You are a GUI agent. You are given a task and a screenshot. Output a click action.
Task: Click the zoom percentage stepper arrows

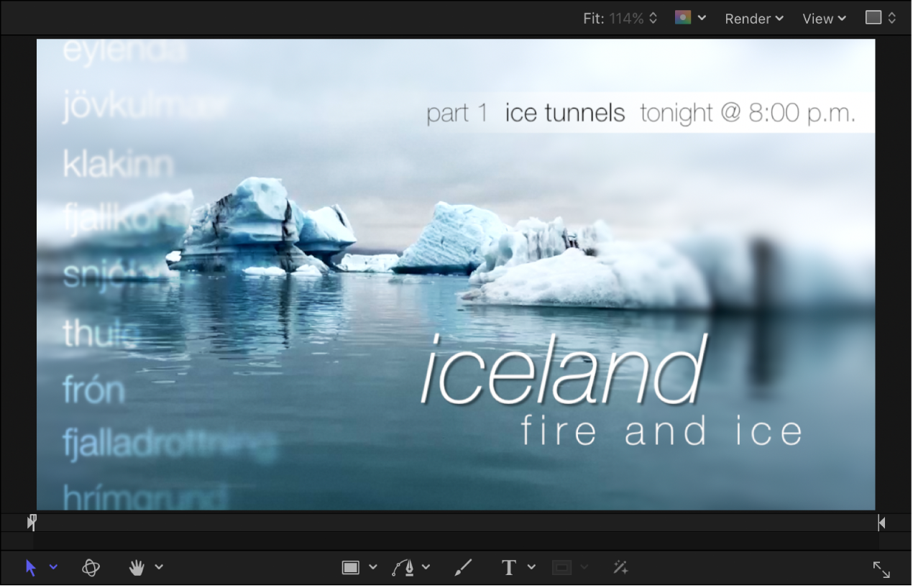tap(652, 18)
